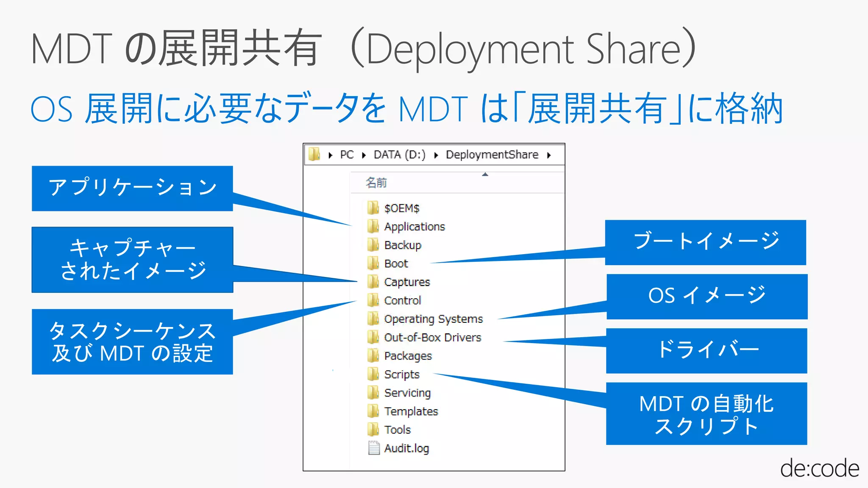
Task: Select the Audit.log file icon
Action: 373,448
